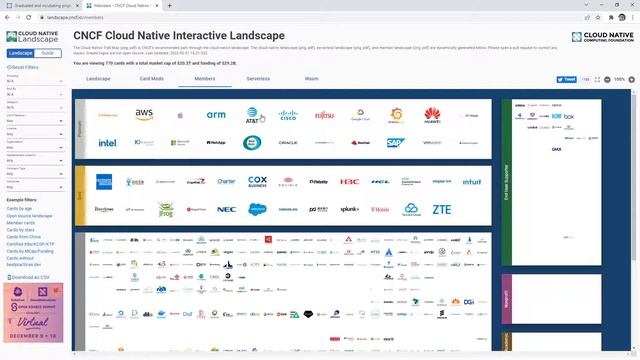Expand the Headquarters Location dropdown

35,160
